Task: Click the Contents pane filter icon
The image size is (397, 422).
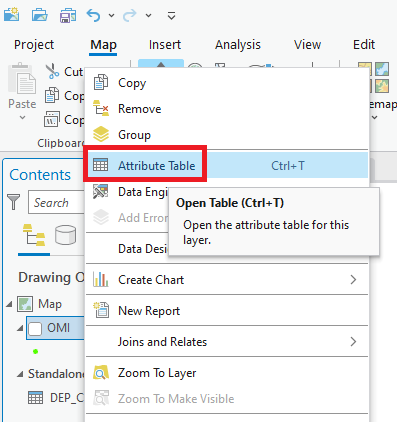Action: pos(14,202)
